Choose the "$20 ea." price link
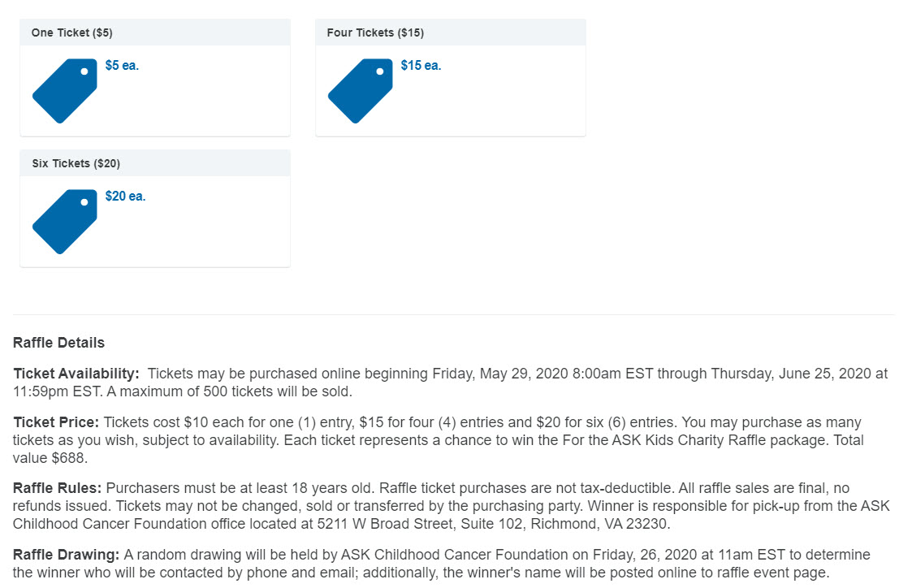This screenshot has height=588, width=899. (125, 197)
